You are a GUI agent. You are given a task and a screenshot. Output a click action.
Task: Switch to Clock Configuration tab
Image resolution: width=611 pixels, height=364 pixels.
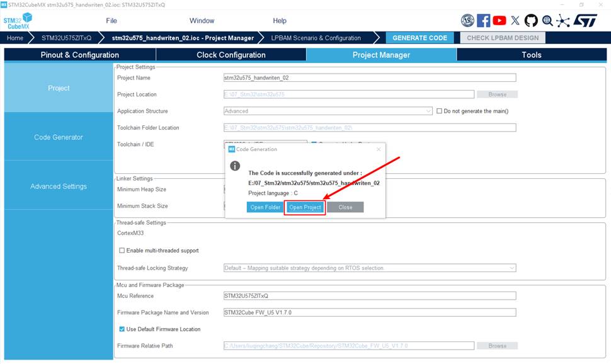coord(231,55)
